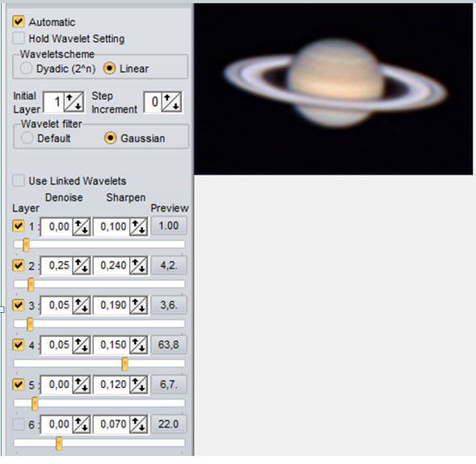Enable Use Linked Wavelets
476x464 pixels.
point(19,180)
